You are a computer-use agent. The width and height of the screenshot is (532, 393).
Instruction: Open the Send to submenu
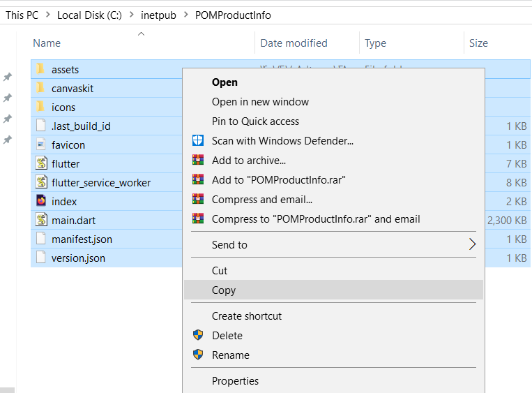tap(333, 244)
